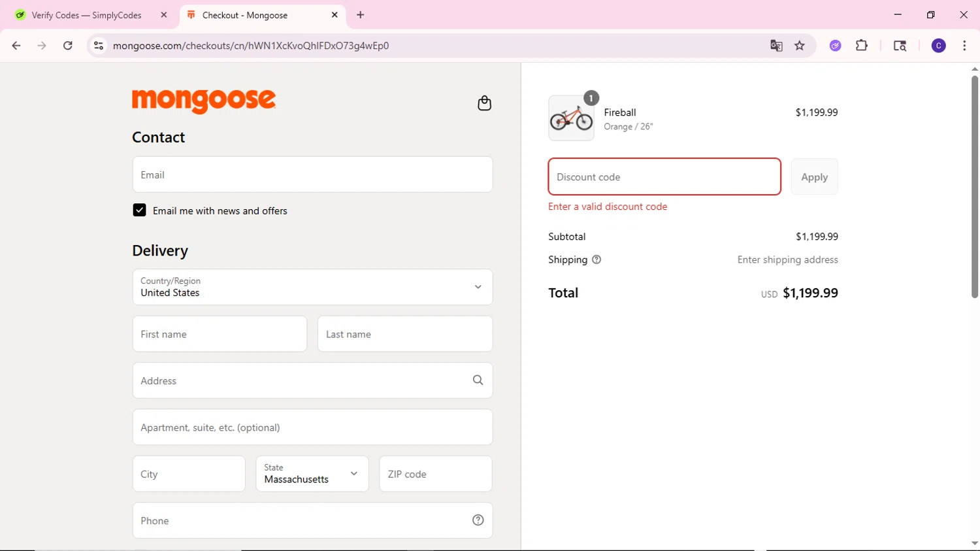Click the Apartment, suite, etc. field
This screenshot has width=980, height=551.
click(x=312, y=427)
